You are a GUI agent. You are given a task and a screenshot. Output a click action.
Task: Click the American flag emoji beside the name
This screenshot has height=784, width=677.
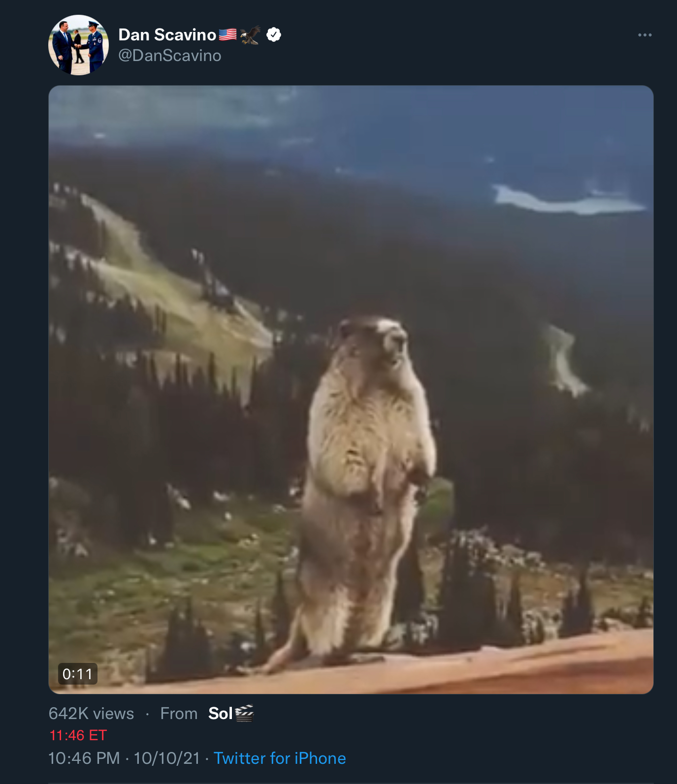pyautogui.click(x=227, y=35)
